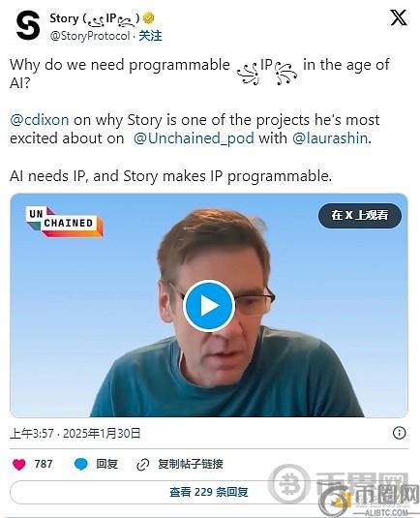Screen dimensions: 420x518
Task: Click the 在 X 上观看 button
Action: [360, 215]
